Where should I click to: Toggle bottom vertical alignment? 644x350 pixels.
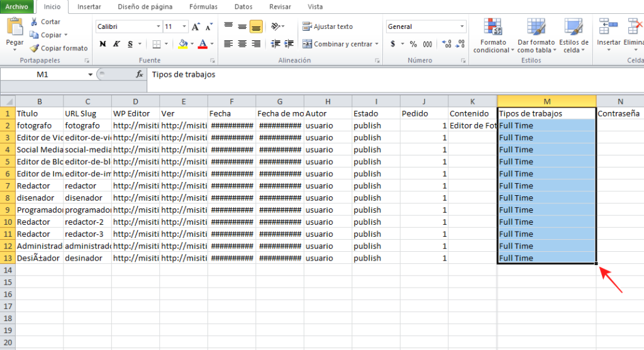click(x=256, y=26)
